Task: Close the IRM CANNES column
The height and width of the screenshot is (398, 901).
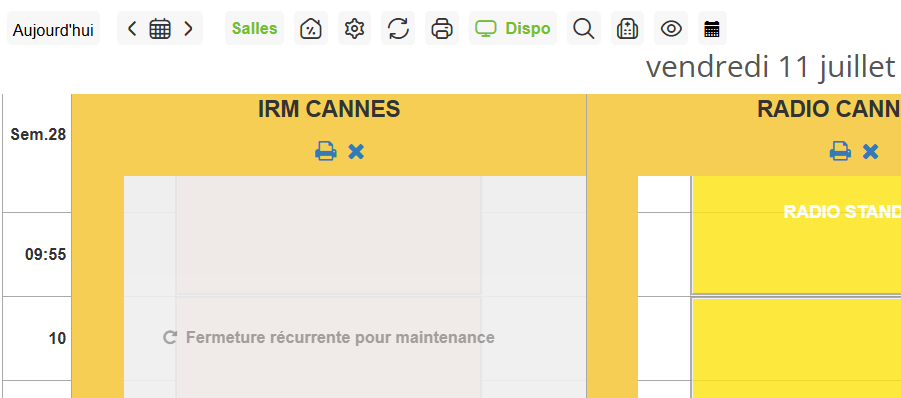Action: 356,152
